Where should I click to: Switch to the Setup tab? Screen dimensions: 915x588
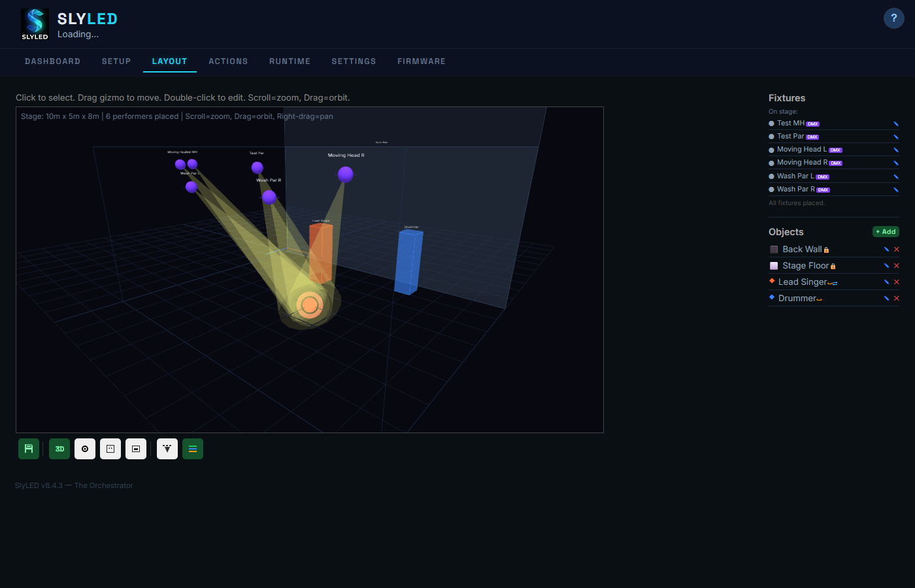tap(116, 61)
